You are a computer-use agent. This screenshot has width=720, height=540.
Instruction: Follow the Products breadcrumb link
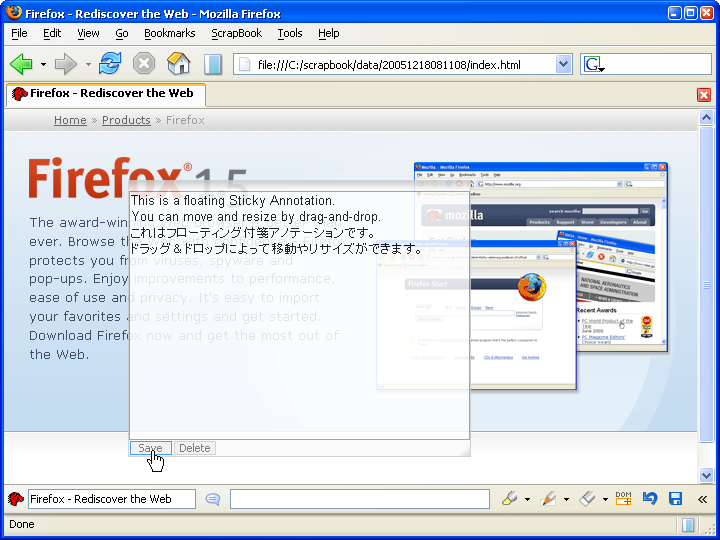coord(126,120)
